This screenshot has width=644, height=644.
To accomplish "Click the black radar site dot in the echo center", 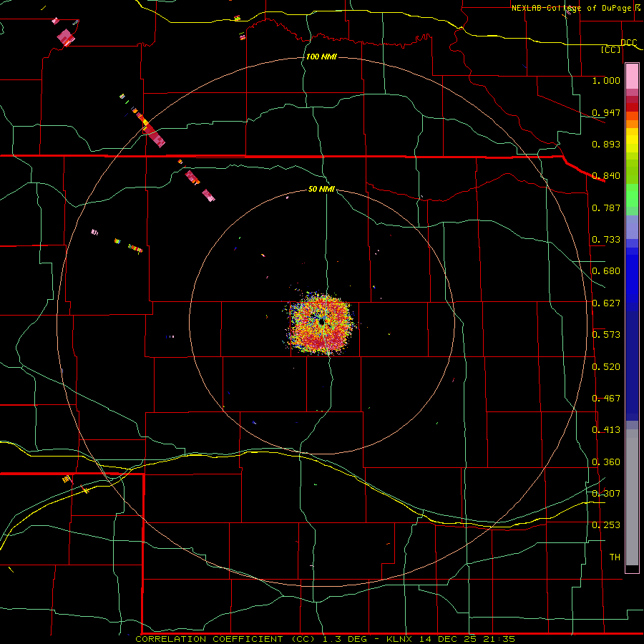I will pos(321,323).
